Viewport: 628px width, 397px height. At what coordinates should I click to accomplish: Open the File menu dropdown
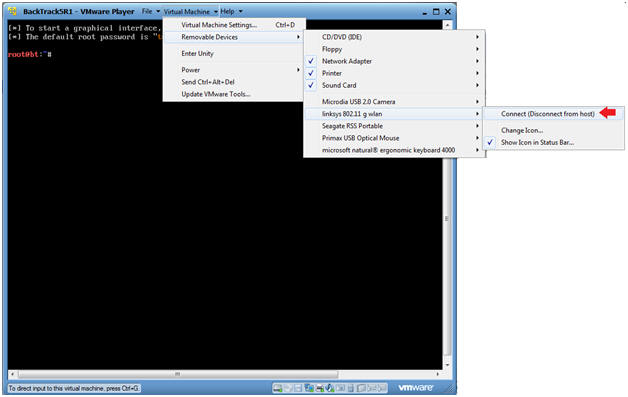pos(151,11)
